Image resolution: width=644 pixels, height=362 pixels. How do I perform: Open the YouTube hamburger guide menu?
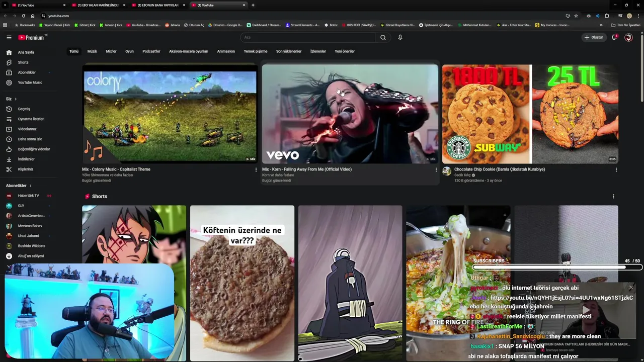point(9,37)
